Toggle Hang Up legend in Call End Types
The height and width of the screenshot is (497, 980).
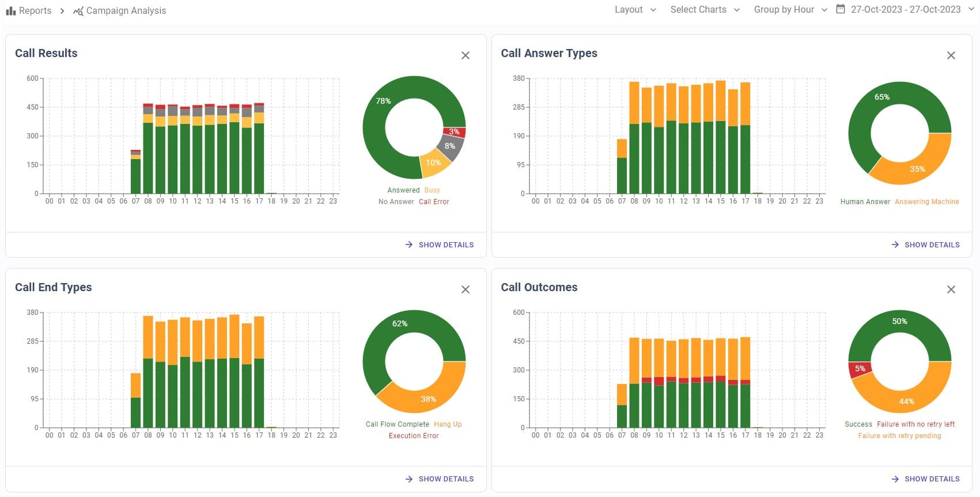pyautogui.click(x=448, y=424)
